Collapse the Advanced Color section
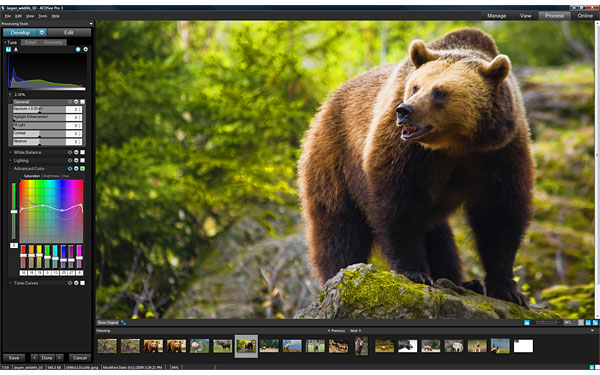 click(x=10, y=168)
